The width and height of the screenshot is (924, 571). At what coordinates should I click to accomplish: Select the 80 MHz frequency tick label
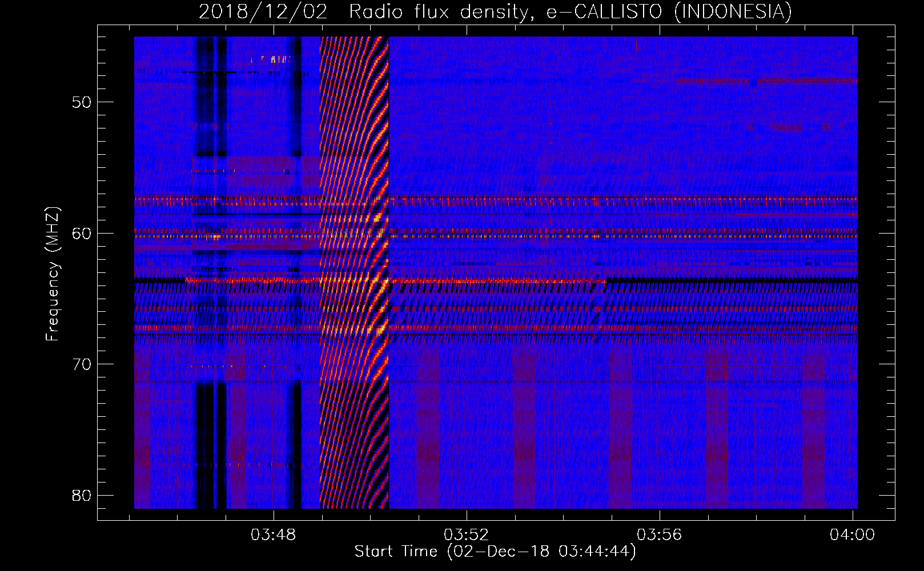coord(82,494)
